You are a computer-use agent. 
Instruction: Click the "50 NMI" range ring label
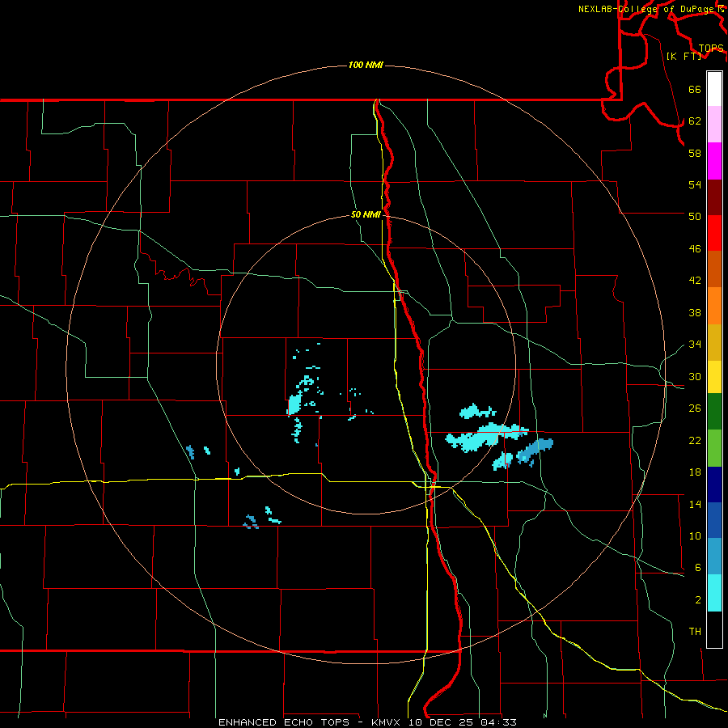tap(366, 214)
